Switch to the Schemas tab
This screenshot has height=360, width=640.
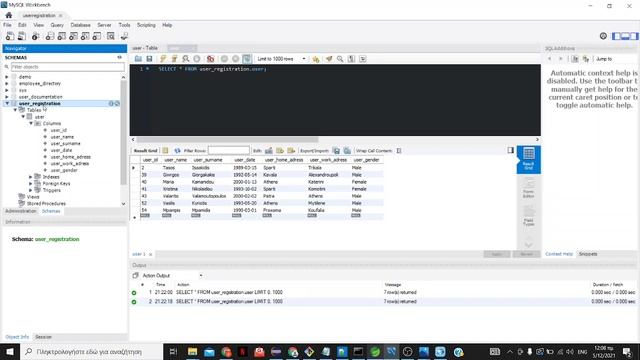point(51,211)
